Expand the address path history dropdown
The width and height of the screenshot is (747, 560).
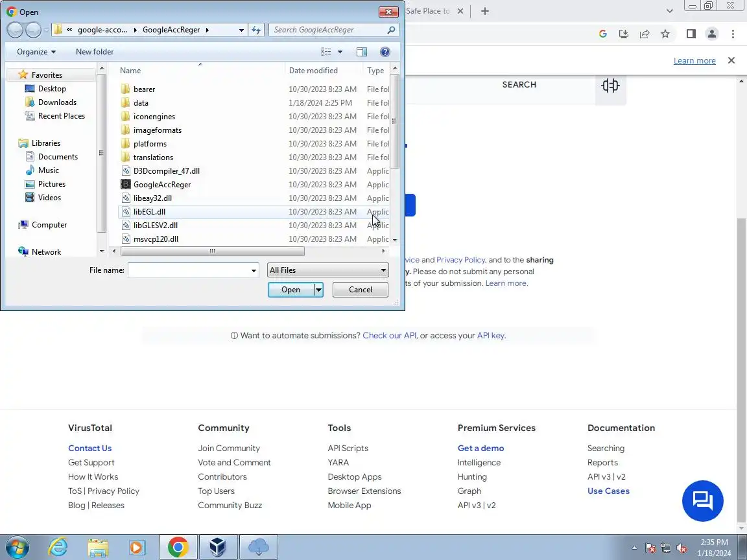[x=241, y=30]
